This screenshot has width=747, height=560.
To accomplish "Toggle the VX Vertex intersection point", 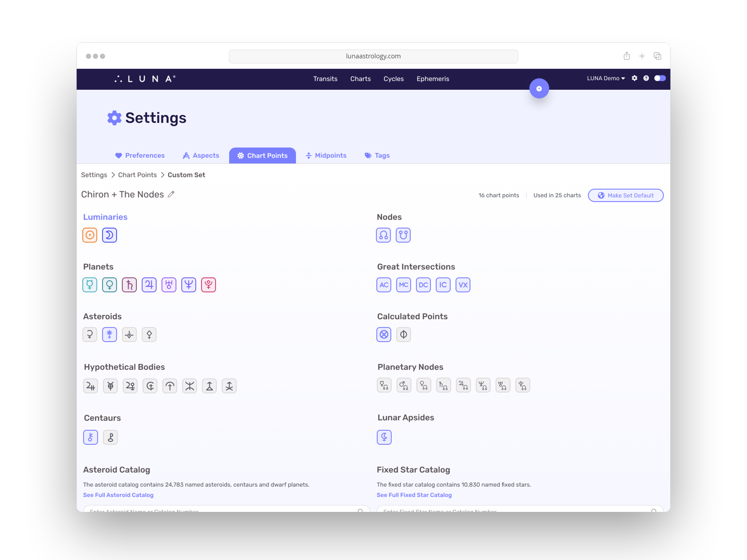I will [463, 285].
